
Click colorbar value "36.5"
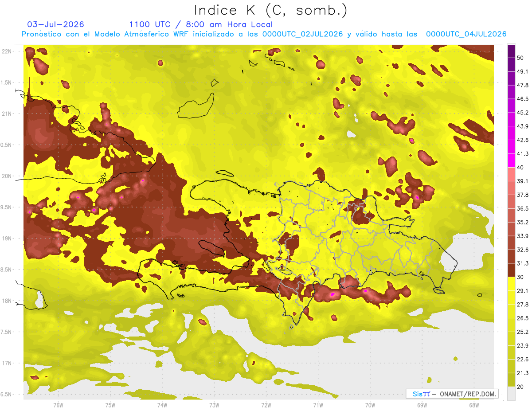[x=523, y=208]
